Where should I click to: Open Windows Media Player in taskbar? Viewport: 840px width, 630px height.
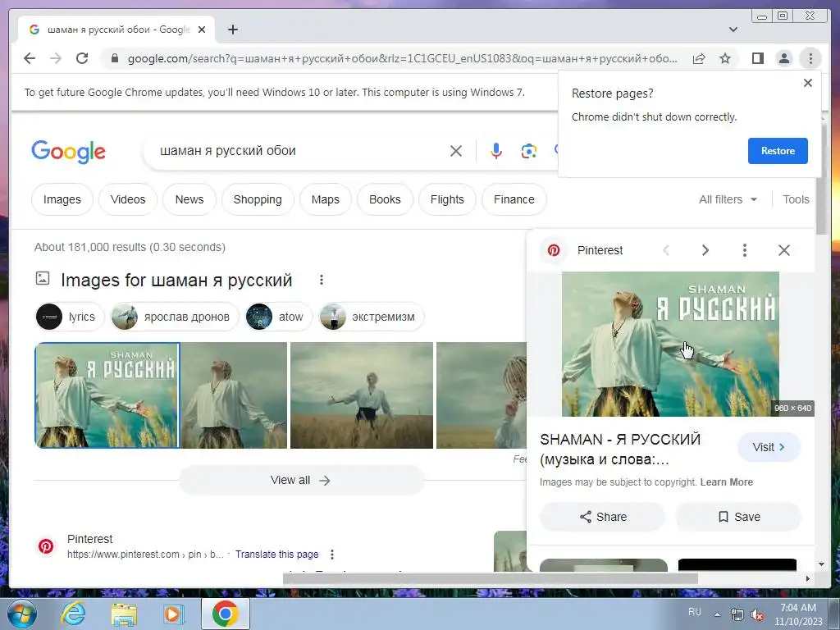pyautogui.click(x=174, y=614)
